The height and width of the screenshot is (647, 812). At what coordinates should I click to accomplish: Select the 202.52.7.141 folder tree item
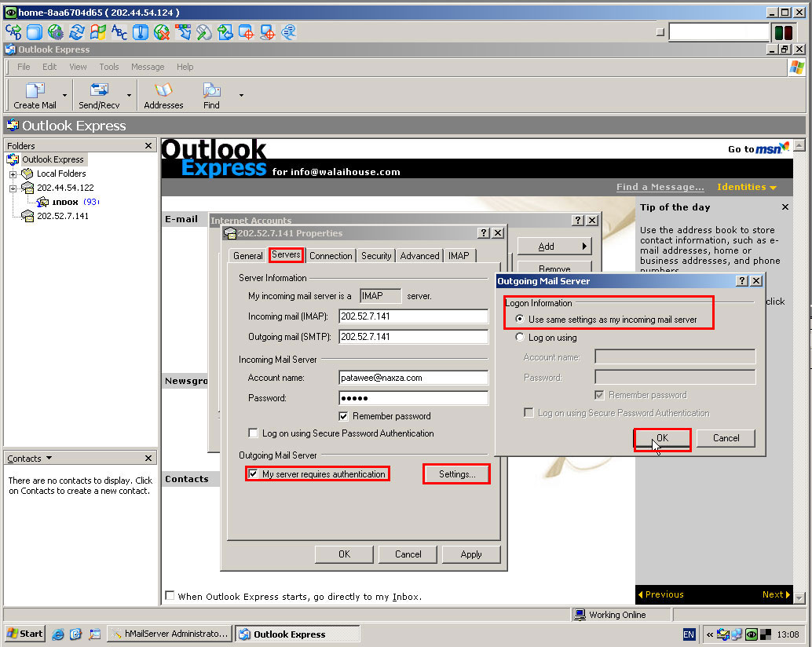coord(62,216)
